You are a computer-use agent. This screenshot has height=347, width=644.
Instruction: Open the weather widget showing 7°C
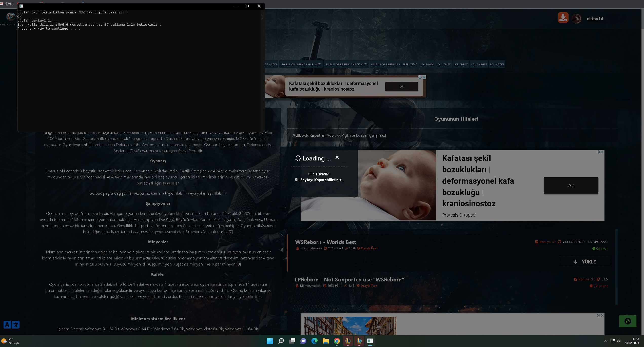(x=10, y=341)
